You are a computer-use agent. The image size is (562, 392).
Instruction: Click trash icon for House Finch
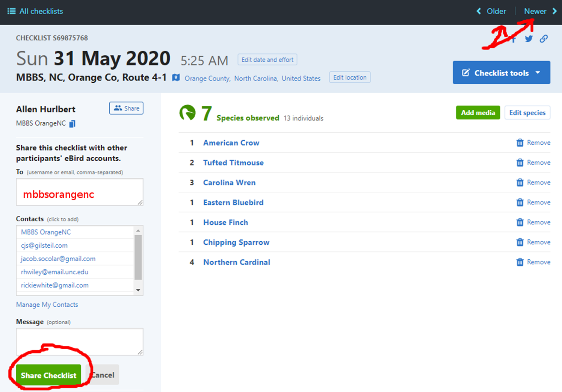click(x=520, y=222)
